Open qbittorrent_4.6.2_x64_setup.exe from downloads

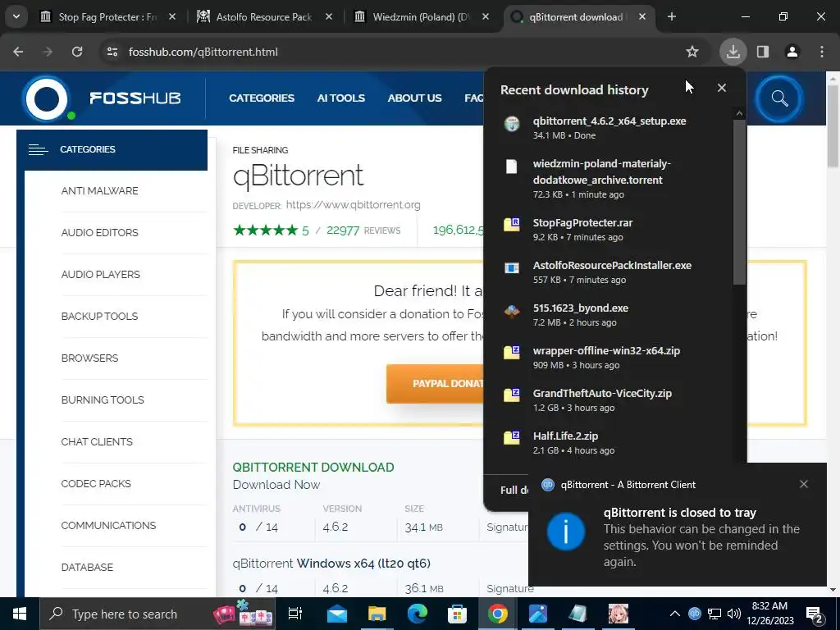[x=608, y=127]
